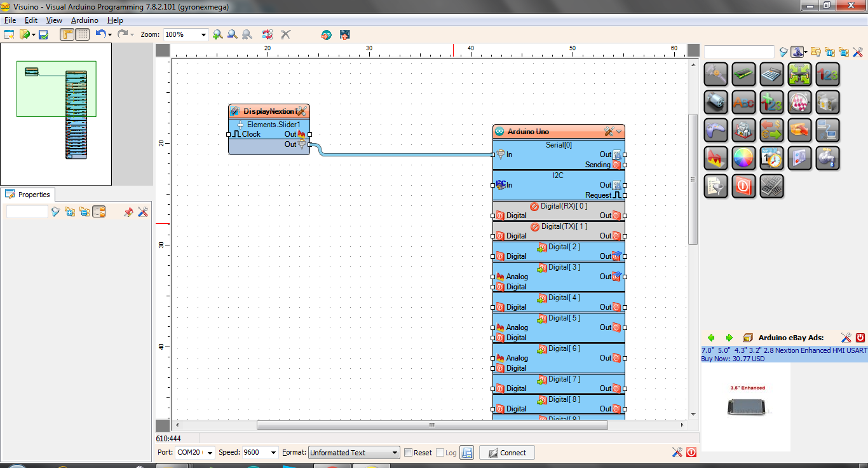
Task: Click the upload sketch toolbar icon
Action: tap(344, 35)
